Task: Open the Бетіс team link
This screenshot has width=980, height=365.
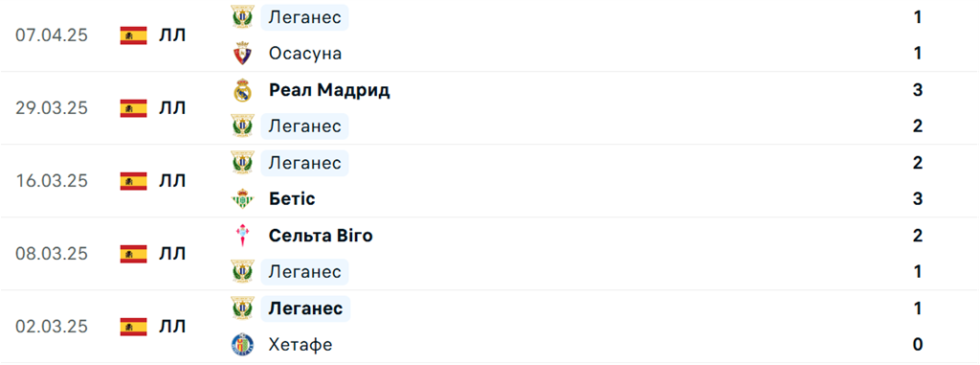Action: 292,199
